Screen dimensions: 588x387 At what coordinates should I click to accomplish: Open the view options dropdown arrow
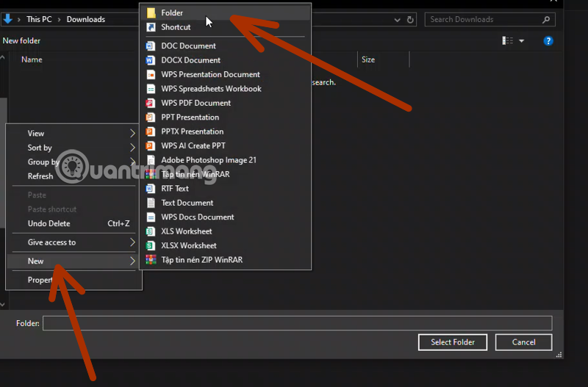[x=522, y=41]
